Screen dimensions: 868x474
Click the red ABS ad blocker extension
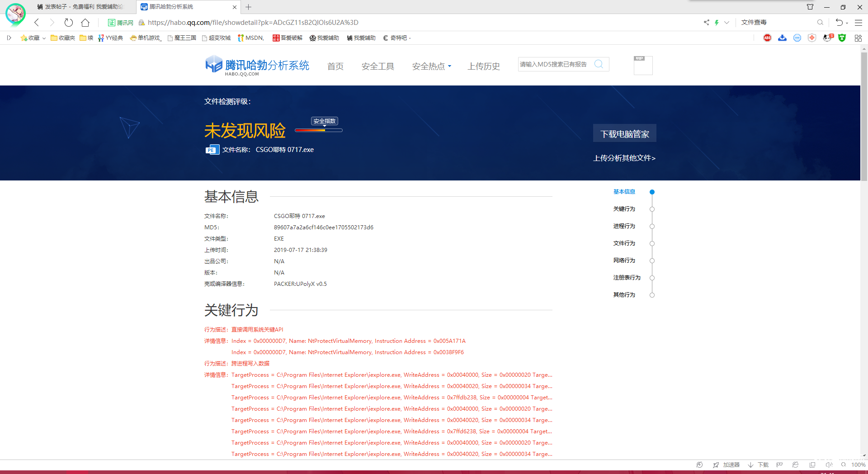click(767, 38)
